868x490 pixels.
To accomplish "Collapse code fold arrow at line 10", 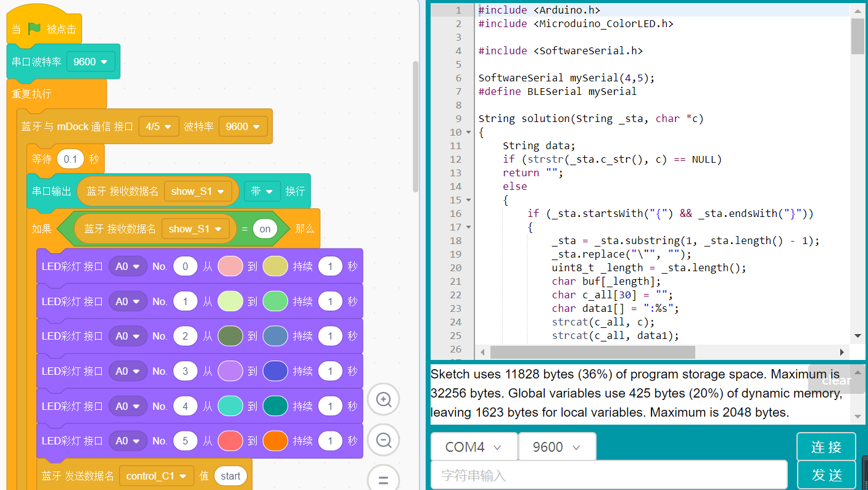I will (469, 132).
